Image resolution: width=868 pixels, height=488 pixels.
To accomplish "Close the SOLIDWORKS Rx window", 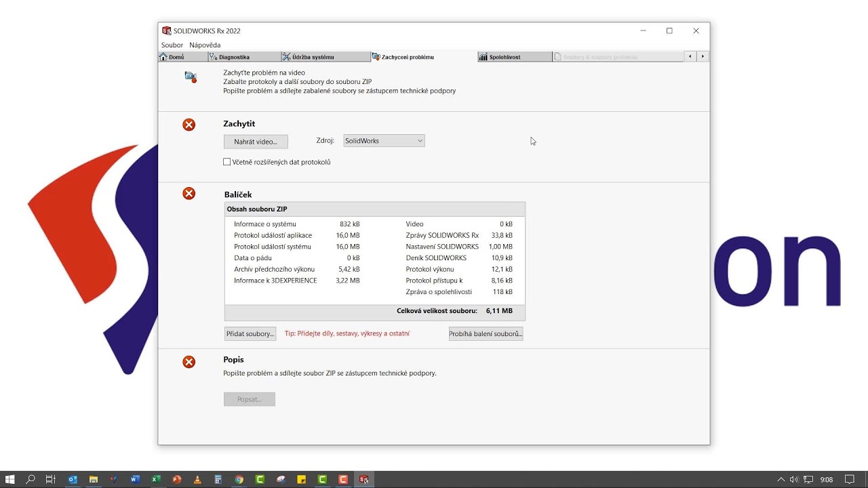I will pyautogui.click(x=696, y=30).
